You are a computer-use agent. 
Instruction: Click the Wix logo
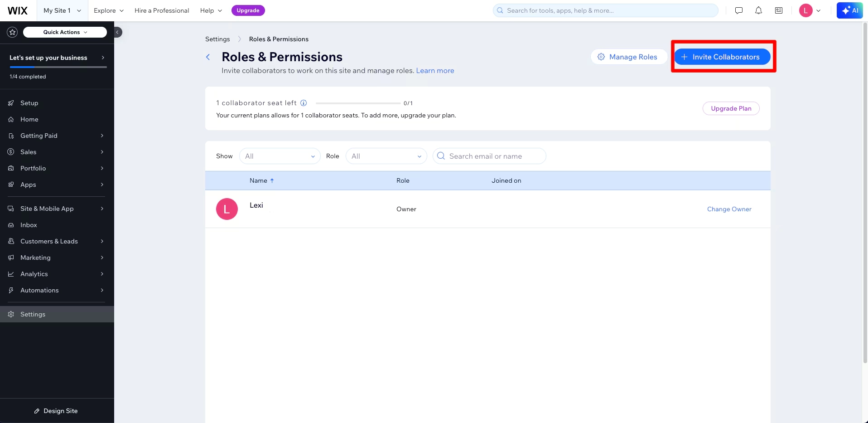(18, 10)
